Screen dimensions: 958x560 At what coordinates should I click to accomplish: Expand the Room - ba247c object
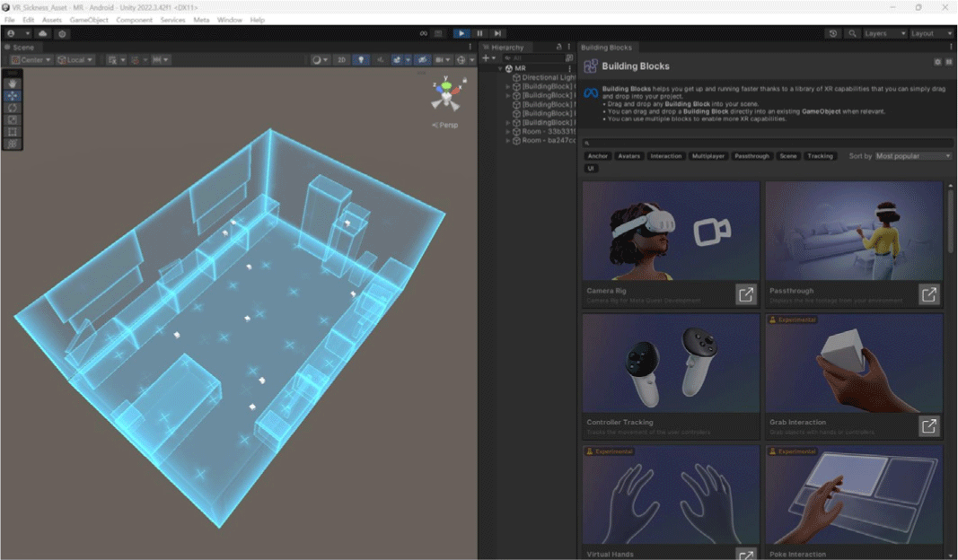(507, 141)
